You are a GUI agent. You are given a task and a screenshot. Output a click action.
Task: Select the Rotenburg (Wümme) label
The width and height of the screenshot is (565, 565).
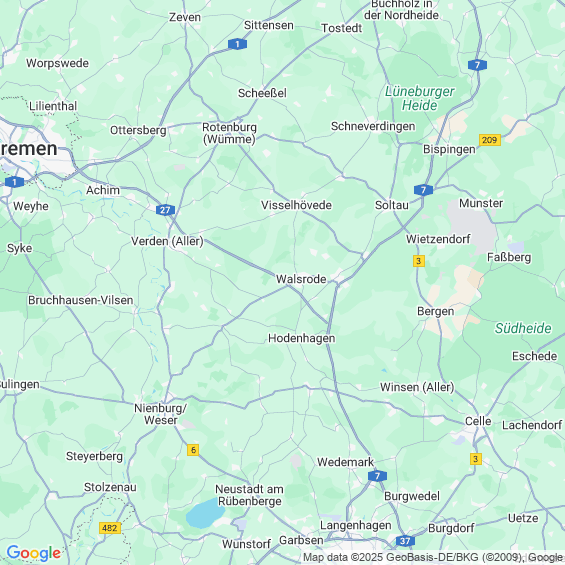click(230, 133)
